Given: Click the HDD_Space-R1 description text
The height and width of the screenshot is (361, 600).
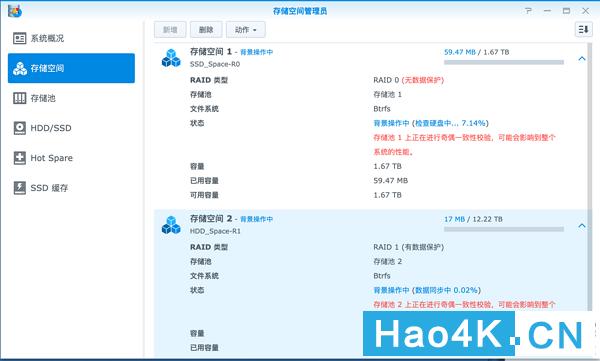Looking at the screenshot, I should (215, 231).
